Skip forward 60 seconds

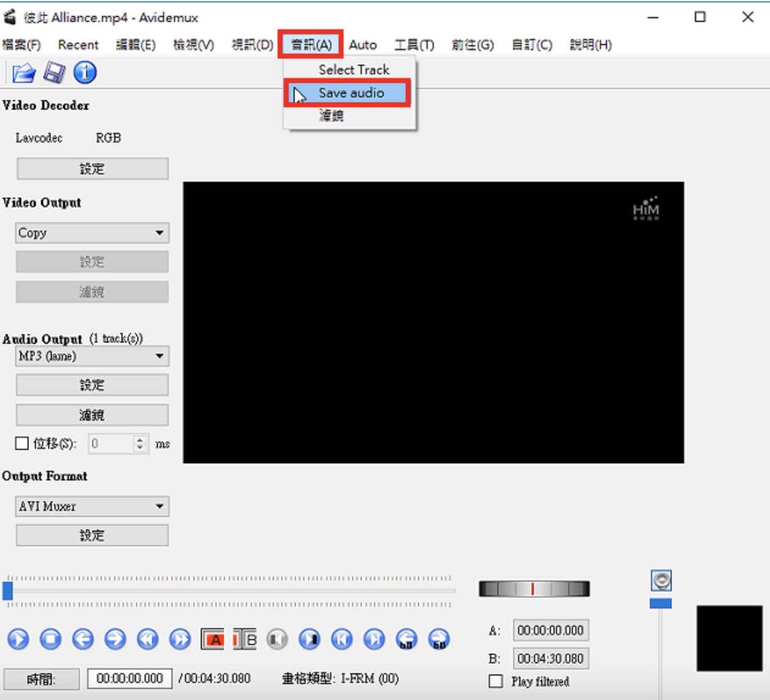(x=439, y=639)
